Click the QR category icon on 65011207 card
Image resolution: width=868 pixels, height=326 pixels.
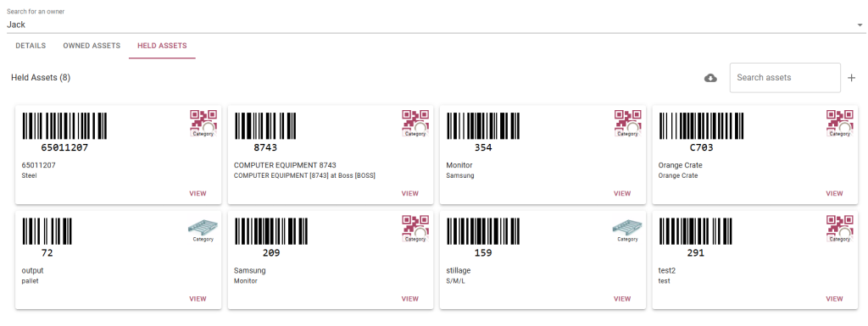point(203,123)
